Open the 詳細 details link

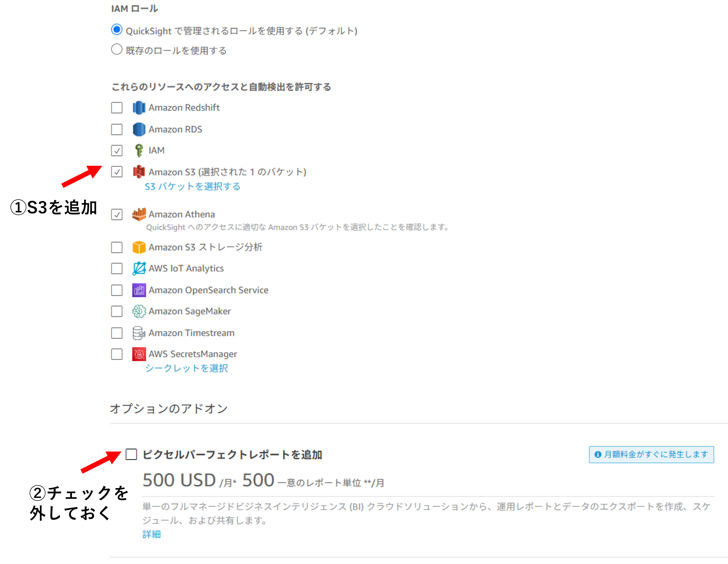point(151,534)
